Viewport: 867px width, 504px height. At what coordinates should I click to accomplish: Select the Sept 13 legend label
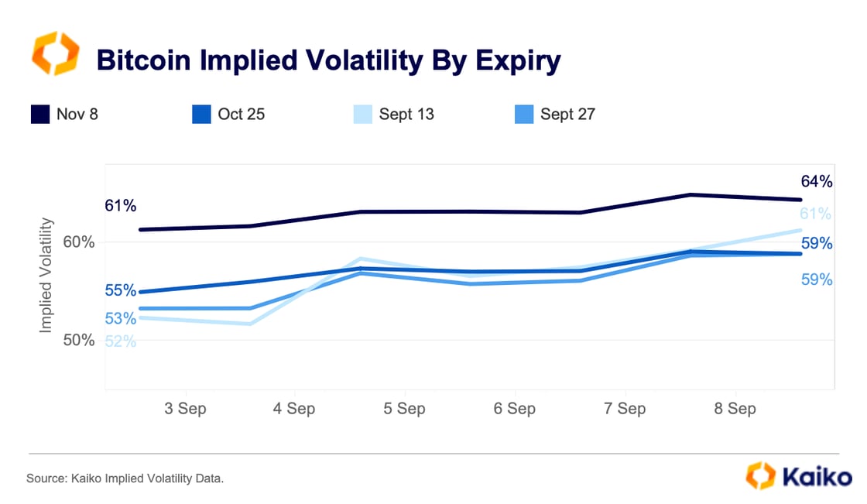coord(406,115)
